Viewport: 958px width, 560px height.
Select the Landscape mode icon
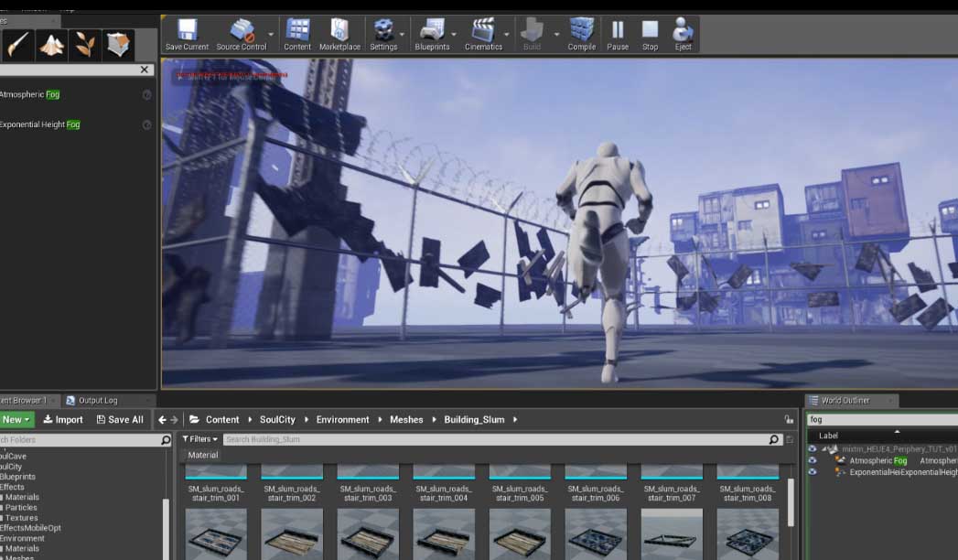point(52,44)
